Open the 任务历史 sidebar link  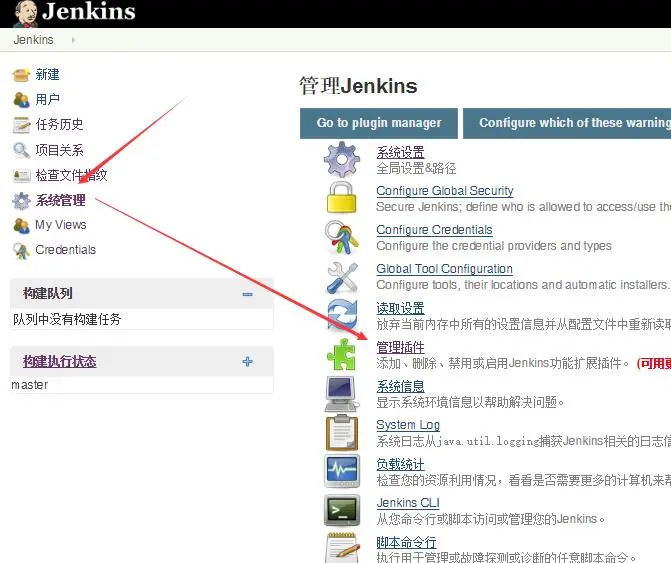click(x=59, y=124)
